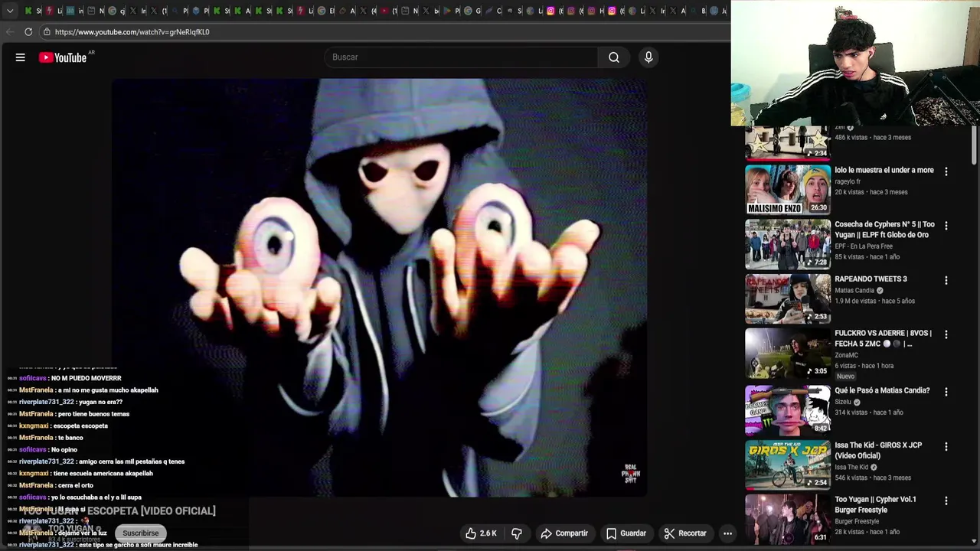Click chat message 'pero tiene buenos temas'
Image resolution: width=980 pixels, height=551 pixels.
click(93, 414)
